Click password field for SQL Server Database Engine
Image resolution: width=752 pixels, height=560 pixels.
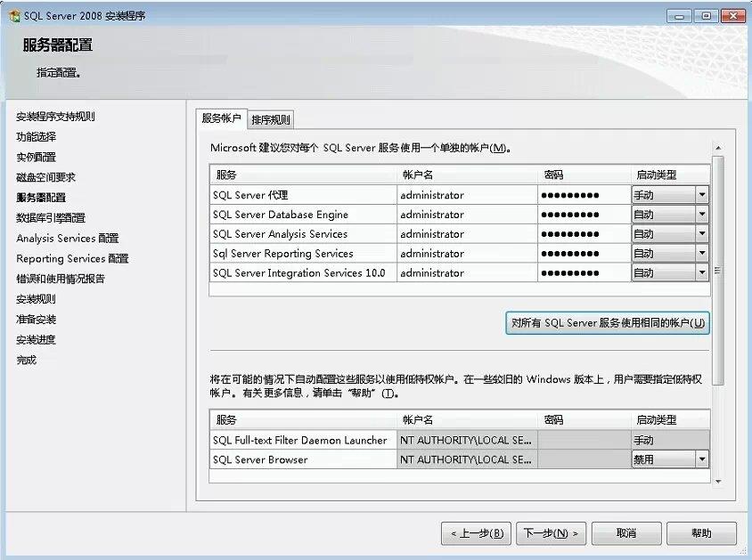point(583,215)
